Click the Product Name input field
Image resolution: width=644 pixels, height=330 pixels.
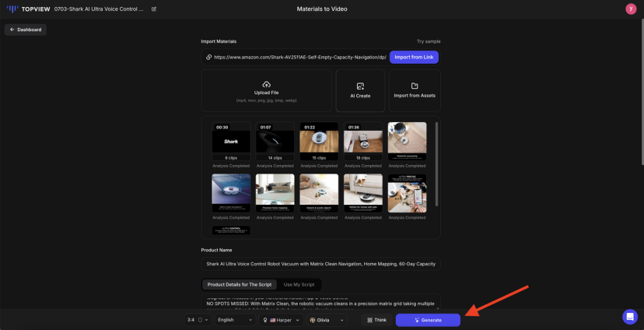tap(320, 264)
